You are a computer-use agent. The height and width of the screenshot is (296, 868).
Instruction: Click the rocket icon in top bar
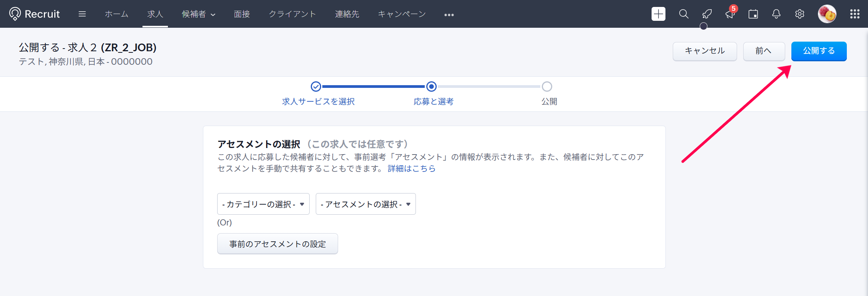[x=707, y=14]
